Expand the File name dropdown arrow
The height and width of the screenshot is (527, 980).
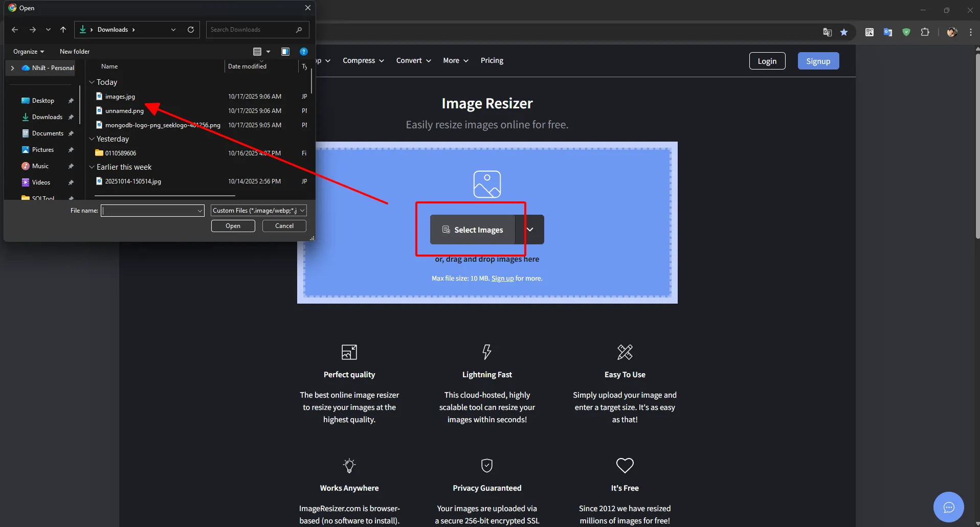[200, 211]
